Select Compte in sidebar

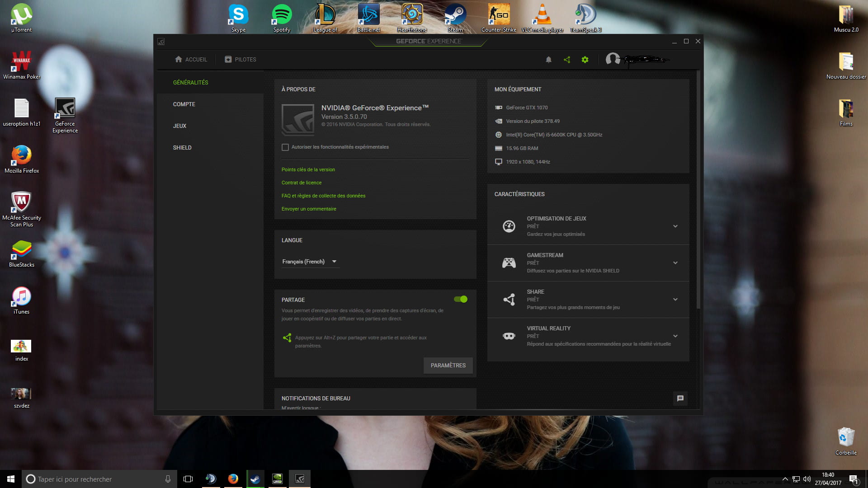[x=210, y=104]
